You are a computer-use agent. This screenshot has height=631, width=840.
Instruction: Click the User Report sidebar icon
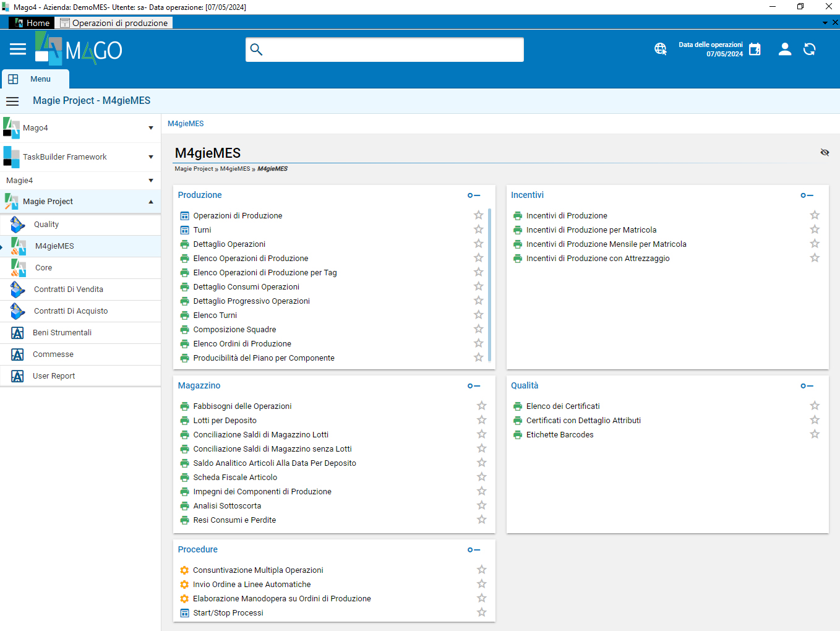coord(18,376)
